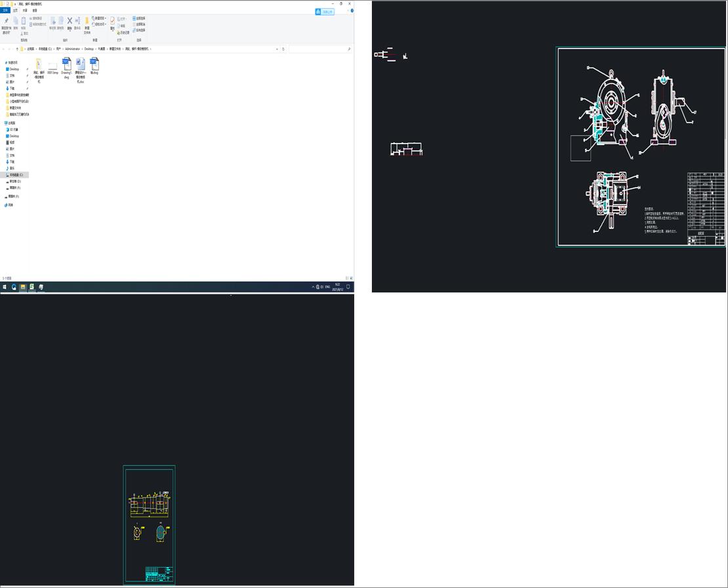Viewport: 728px width, 588px height.
Task: Click the Properties checkmark icon in ribbon
Action: (112, 22)
